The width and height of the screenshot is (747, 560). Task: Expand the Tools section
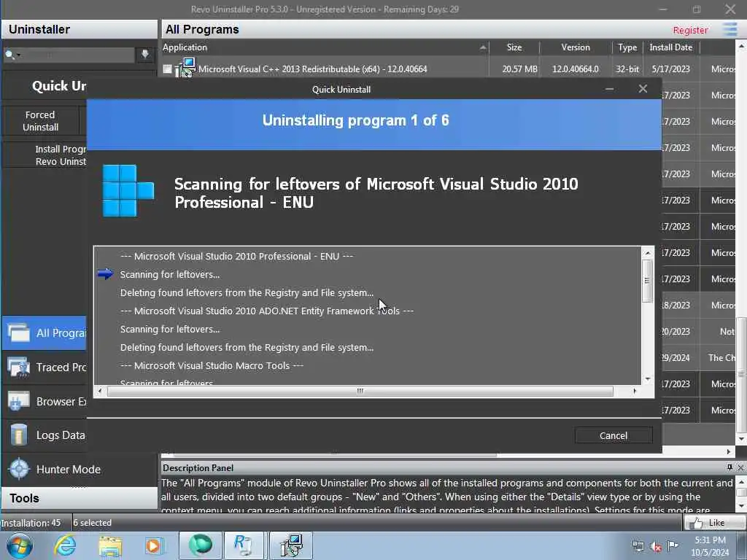coord(79,499)
